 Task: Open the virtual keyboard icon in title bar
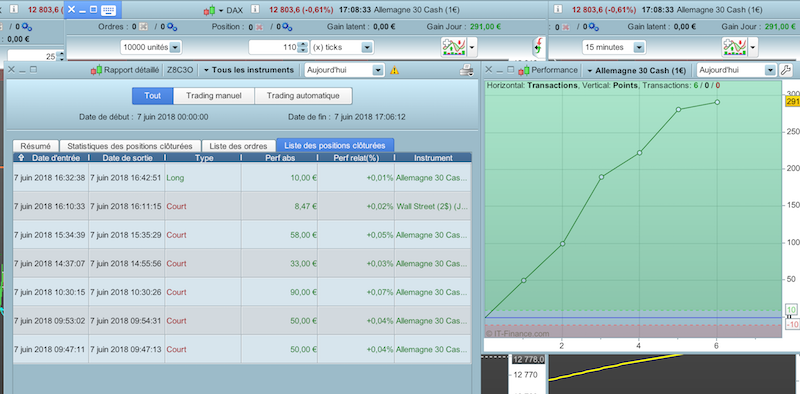pyautogui.click(x=108, y=10)
